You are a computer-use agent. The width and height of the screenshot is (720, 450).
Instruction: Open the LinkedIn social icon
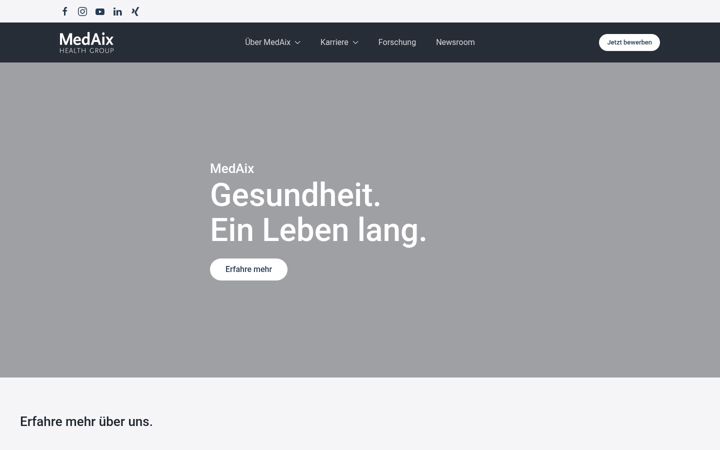118,11
